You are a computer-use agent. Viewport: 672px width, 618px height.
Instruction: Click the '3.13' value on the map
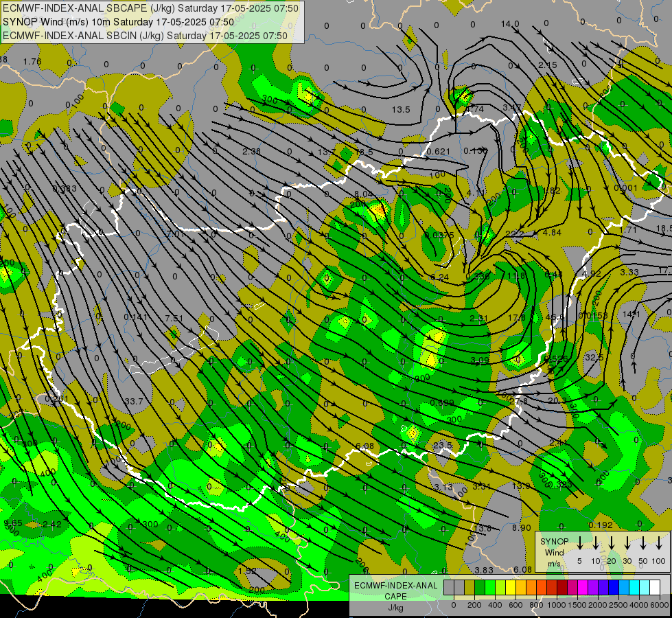click(x=443, y=488)
